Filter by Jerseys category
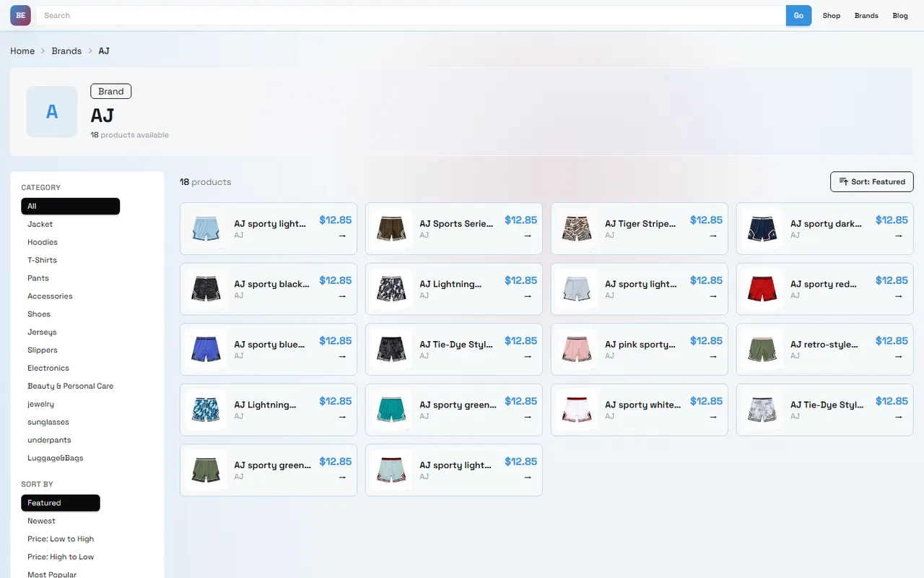The image size is (924, 578). tap(42, 332)
